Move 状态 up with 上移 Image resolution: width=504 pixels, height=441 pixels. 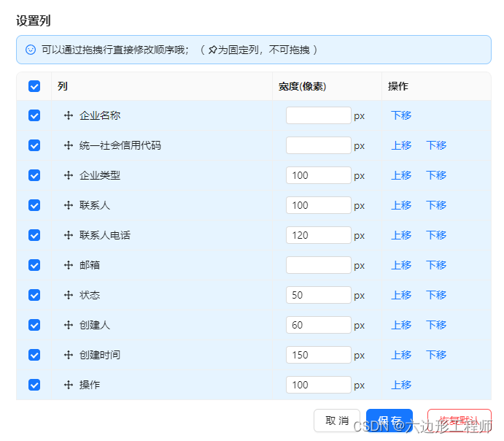click(401, 295)
